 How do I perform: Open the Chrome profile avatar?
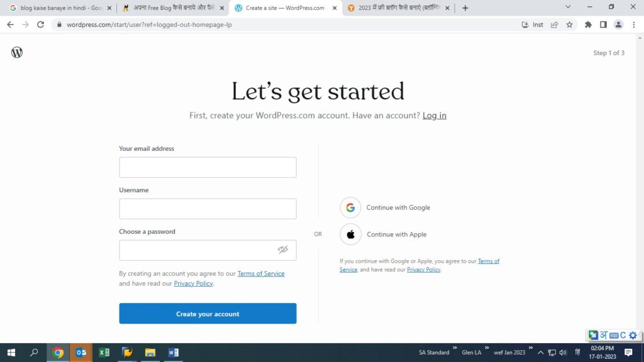pos(618,25)
